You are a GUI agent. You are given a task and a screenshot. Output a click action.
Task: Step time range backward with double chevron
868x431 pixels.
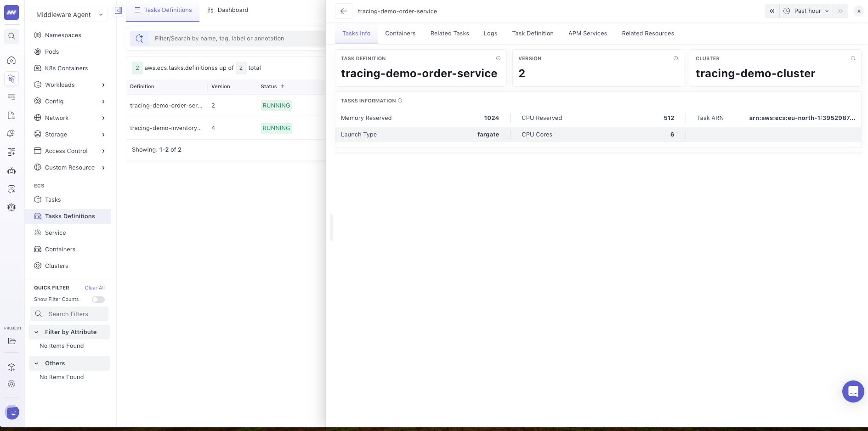click(x=772, y=11)
